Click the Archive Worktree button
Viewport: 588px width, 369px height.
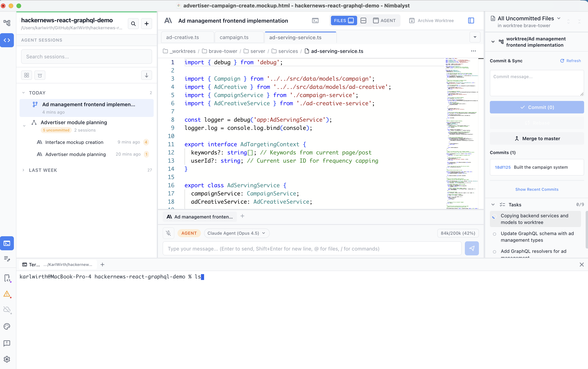pos(431,21)
